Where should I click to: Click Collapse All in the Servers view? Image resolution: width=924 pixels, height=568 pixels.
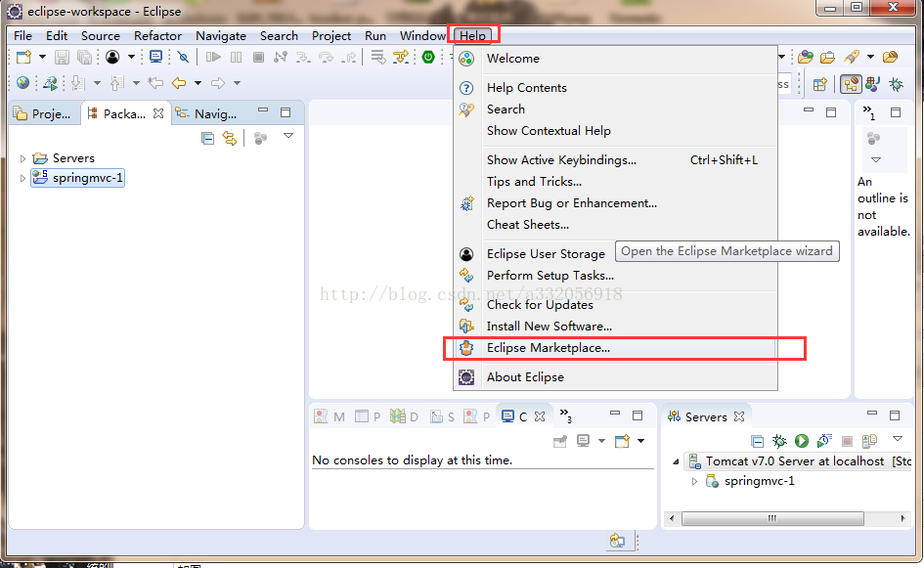click(x=758, y=441)
